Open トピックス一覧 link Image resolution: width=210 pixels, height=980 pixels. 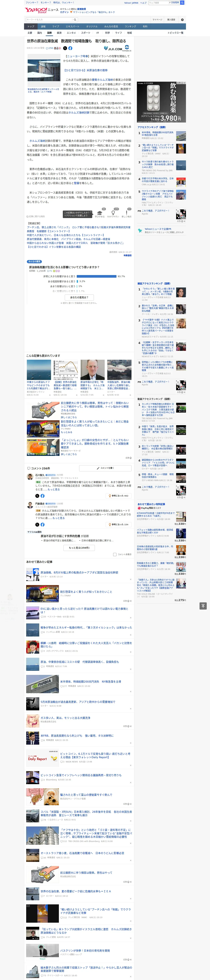tap(175, 33)
